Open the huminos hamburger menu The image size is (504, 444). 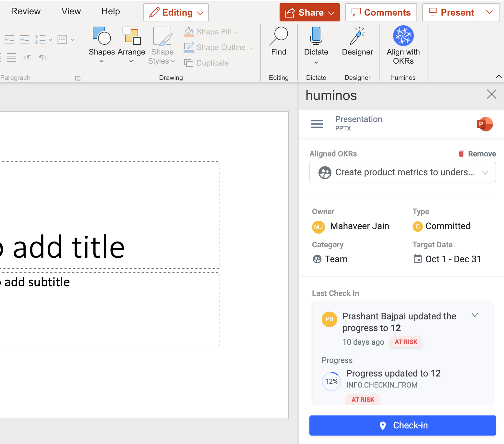(317, 124)
